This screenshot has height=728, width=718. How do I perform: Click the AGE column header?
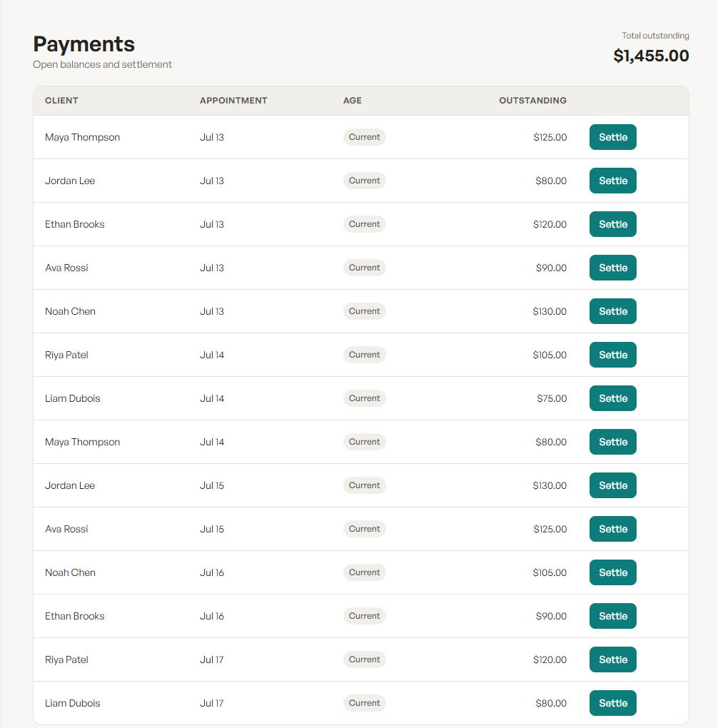[x=353, y=101]
